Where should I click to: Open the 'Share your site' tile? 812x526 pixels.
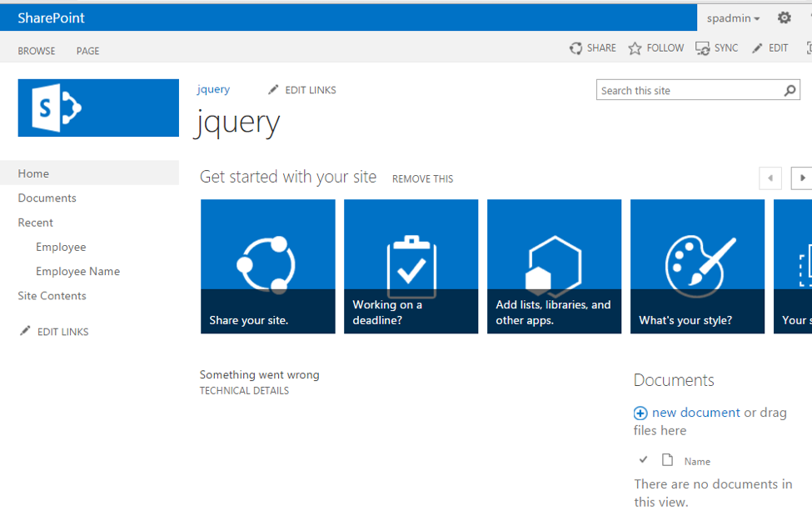(x=268, y=266)
